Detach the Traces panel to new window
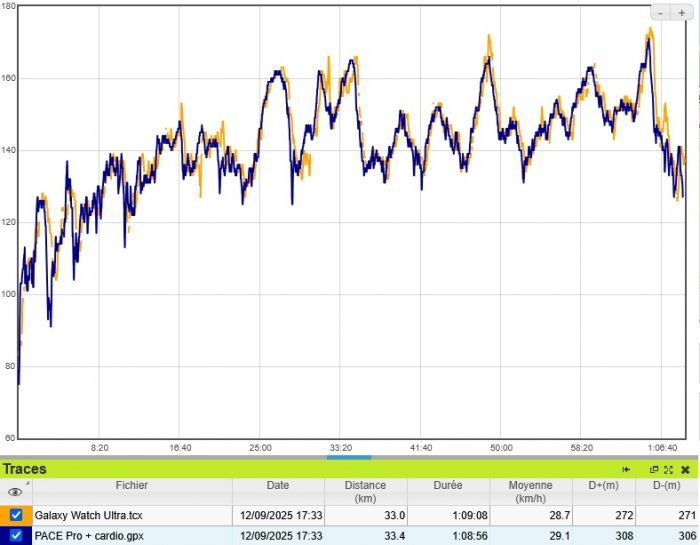Screen dimensions: 700x545 point(654,469)
